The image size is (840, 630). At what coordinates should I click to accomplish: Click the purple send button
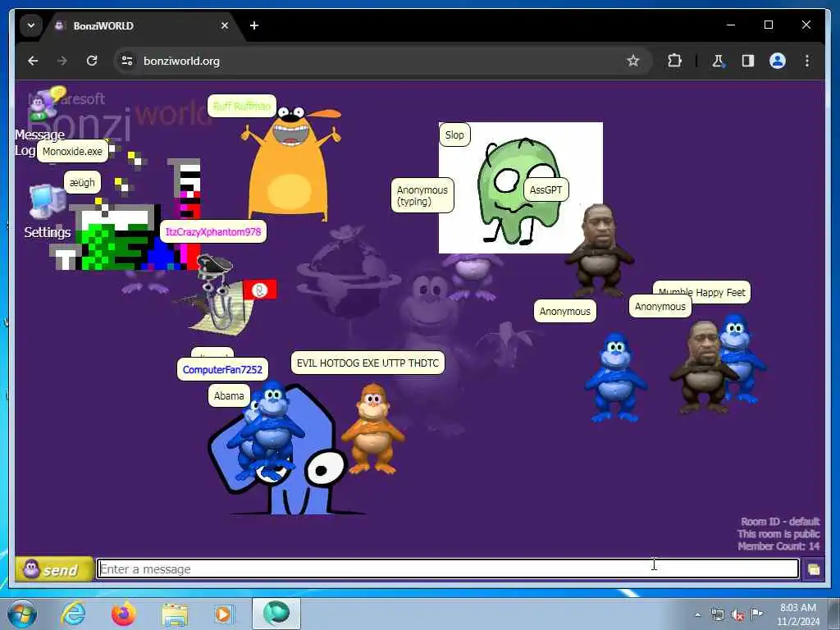pyautogui.click(x=54, y=569)
